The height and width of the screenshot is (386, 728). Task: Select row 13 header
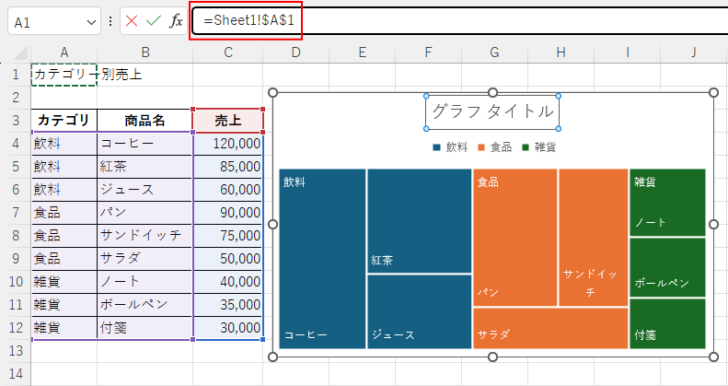[x=16, y=351]
